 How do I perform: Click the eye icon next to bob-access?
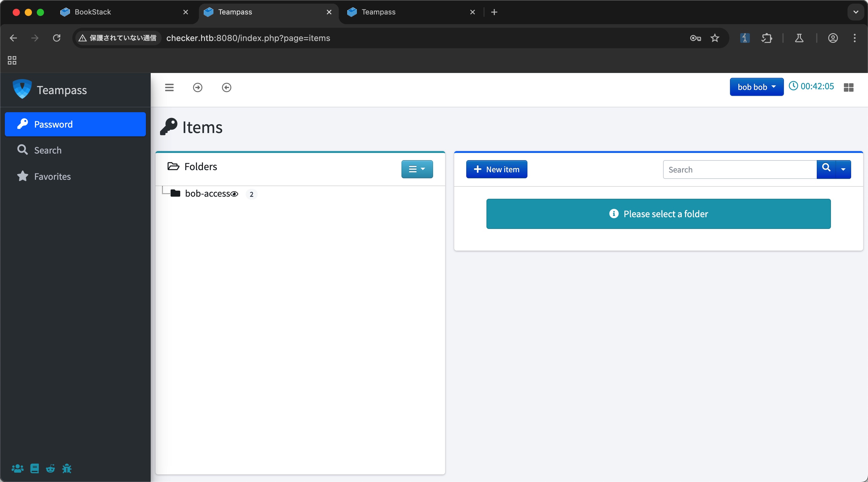coord(234,194)
